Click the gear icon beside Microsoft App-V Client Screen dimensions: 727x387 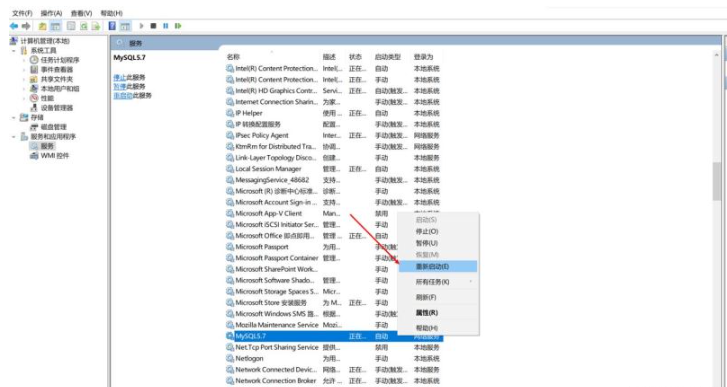point(230,213)
